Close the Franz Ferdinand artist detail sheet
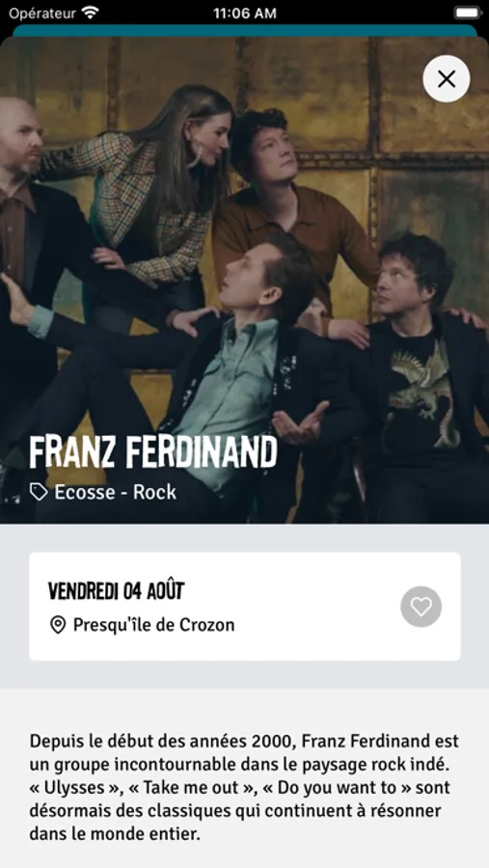Viewport: 489px width, 868px height. coord(447,79)
